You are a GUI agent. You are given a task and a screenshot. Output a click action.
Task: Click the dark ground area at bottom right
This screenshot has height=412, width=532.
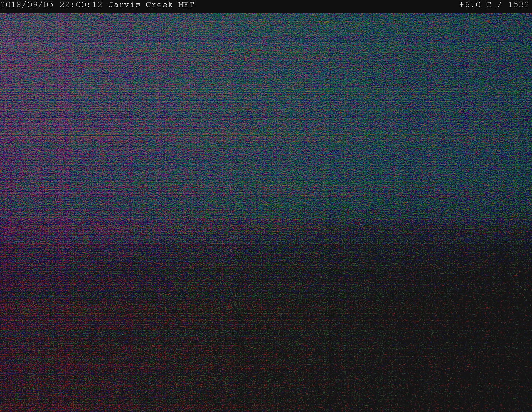[457, 353]
